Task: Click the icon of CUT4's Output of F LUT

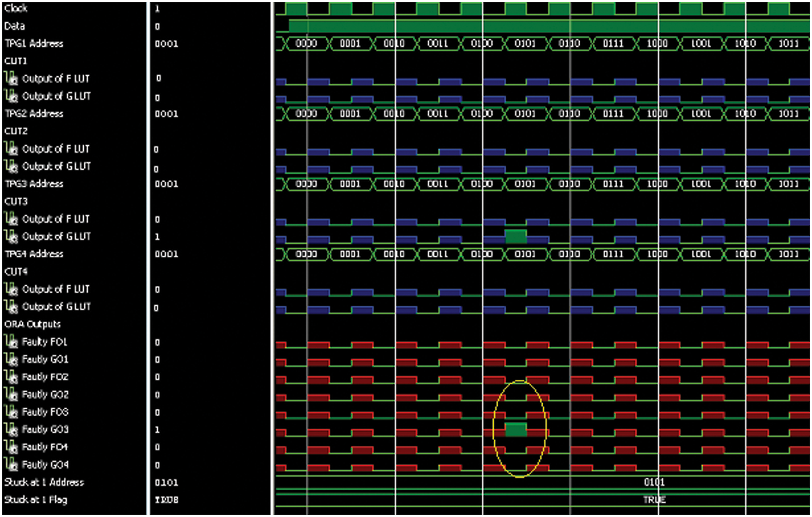Action: 11,289
